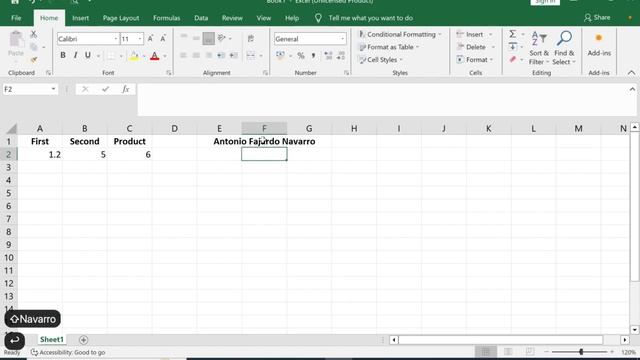Viewport: 640px width, 360px height.
Task: Switch to the Insert tab
Action: click(80, 18)
